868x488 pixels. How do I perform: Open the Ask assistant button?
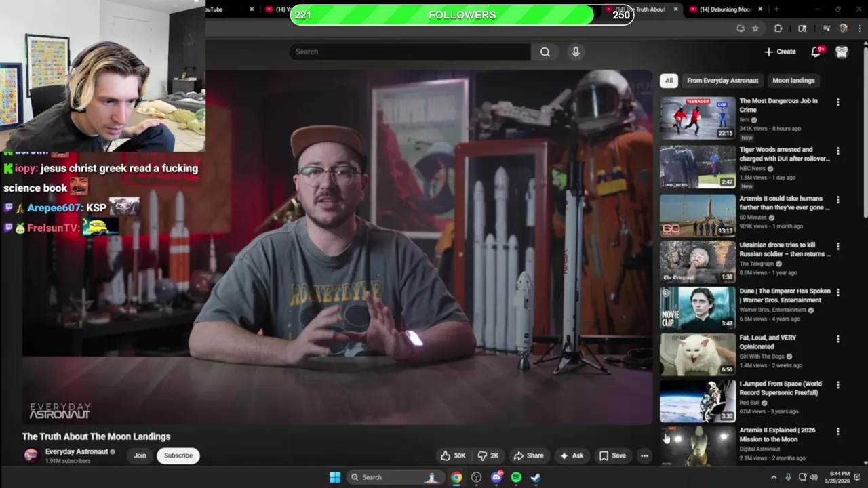[x=571, y=455]
